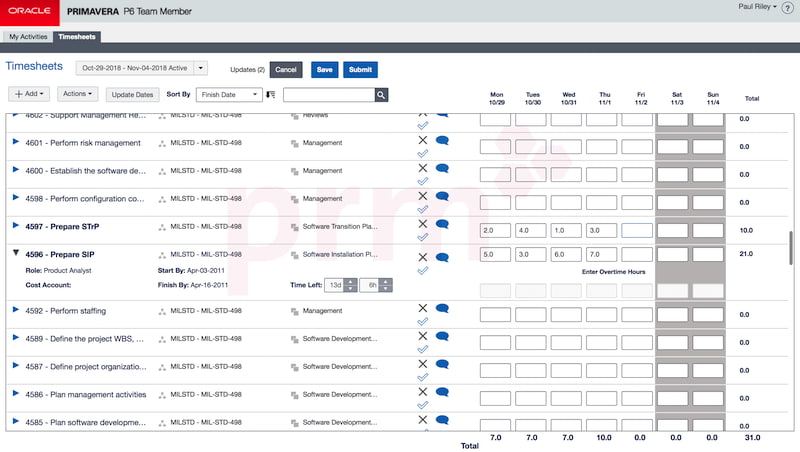Click the Submit button
The image size is (800, 452).
click(360, 70)
